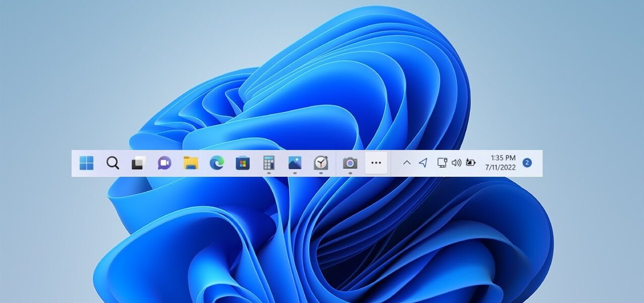Open Task View from taskbar

pyautogui.click(x=138, y=163)
